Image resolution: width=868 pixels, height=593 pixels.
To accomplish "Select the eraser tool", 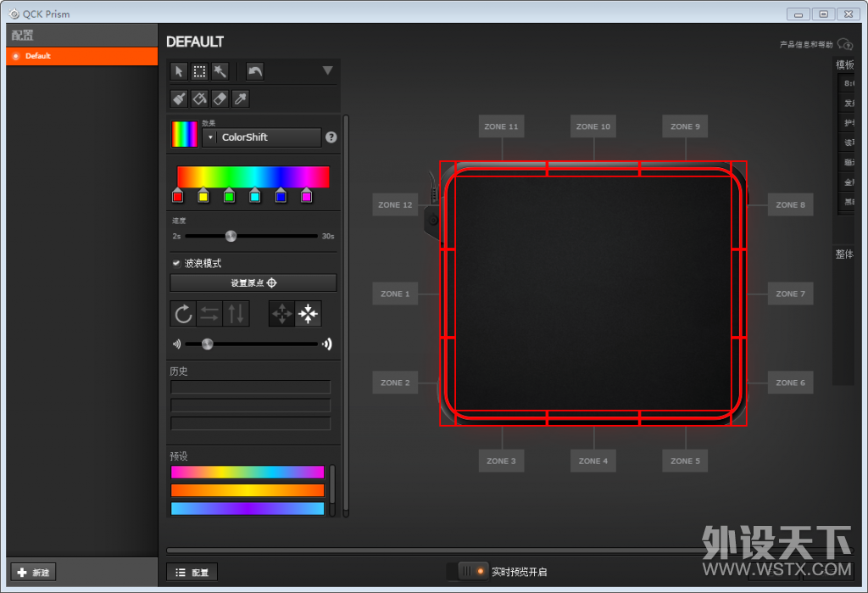I will (219, 98).
